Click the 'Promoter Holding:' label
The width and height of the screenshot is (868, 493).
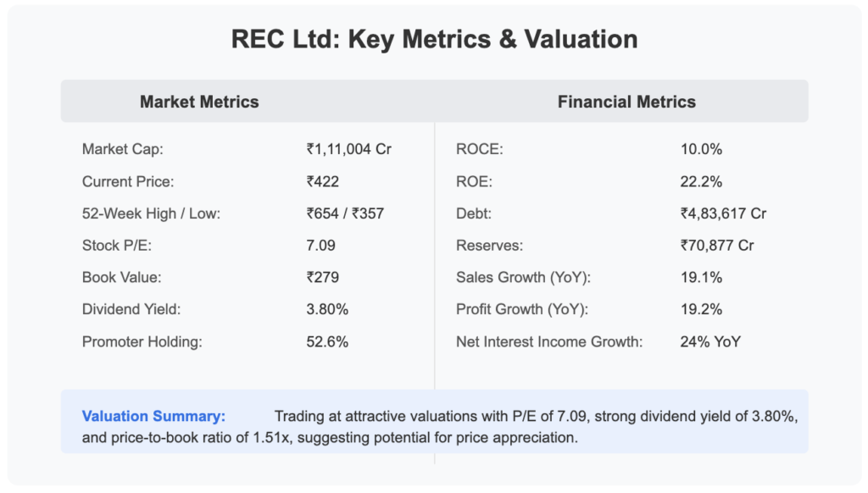(142, 342)
